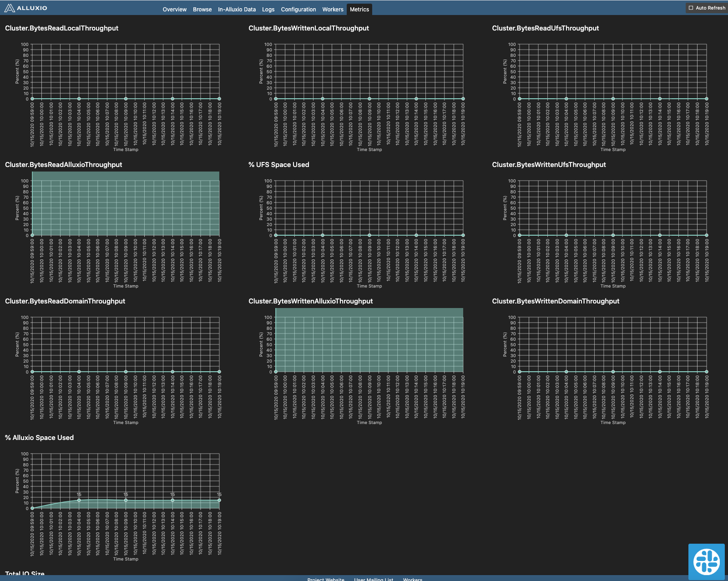Click last data point on BytesWrittenDomainThroughput chart
Image resolution: width=728 pixels, height=581 pixels.
coord(707,372)
